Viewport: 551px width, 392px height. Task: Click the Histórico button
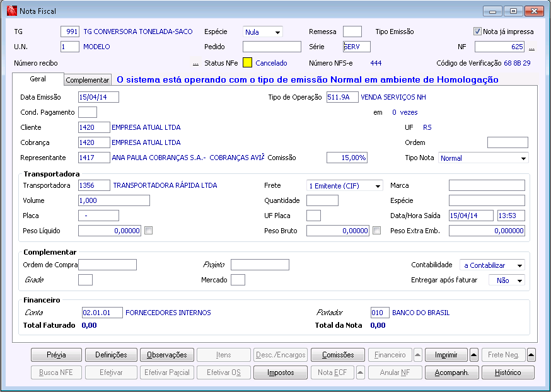tap(507, 372)
